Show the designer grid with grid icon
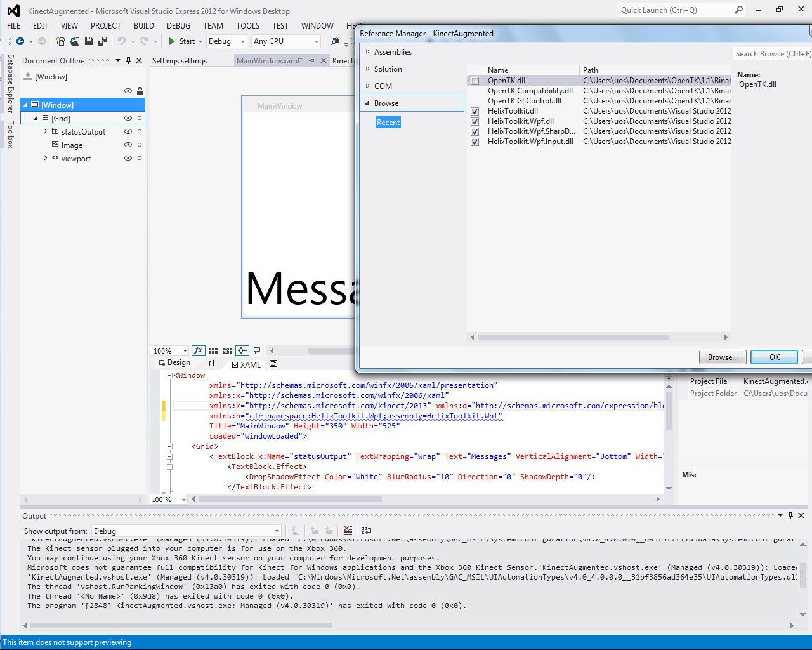This screenshot has height=650, width=812. [x=213, y=350]
